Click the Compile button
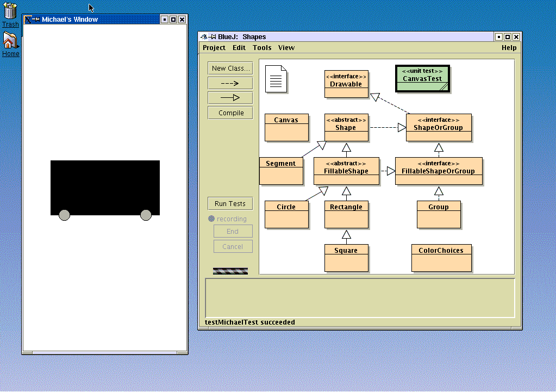 [x=230, y=113]
